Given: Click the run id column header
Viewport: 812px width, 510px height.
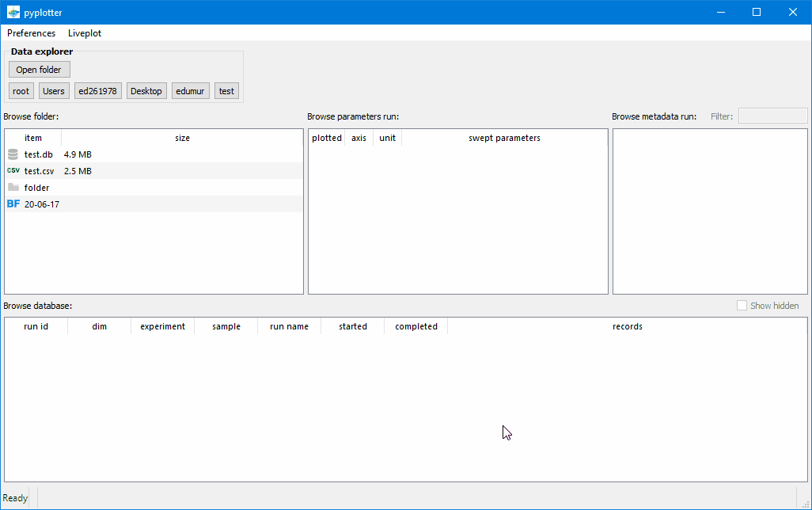Looking at the screenshot, I should [x=36, y=326].
